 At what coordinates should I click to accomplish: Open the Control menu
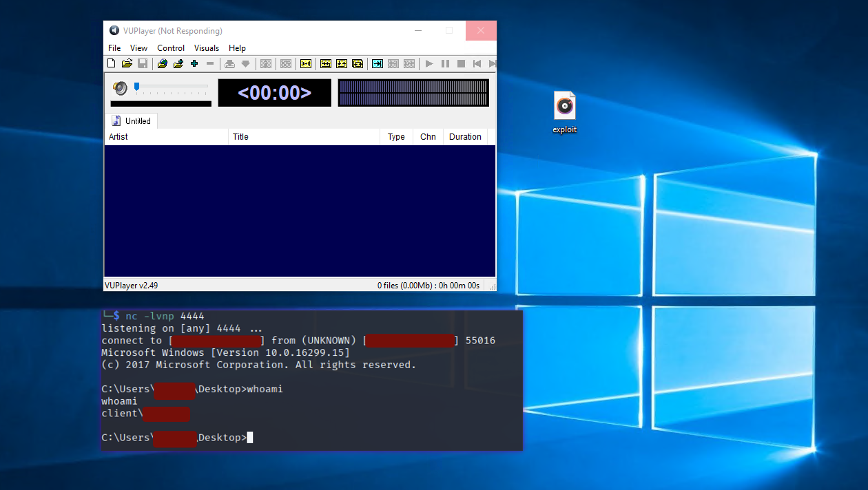(171, 48)
